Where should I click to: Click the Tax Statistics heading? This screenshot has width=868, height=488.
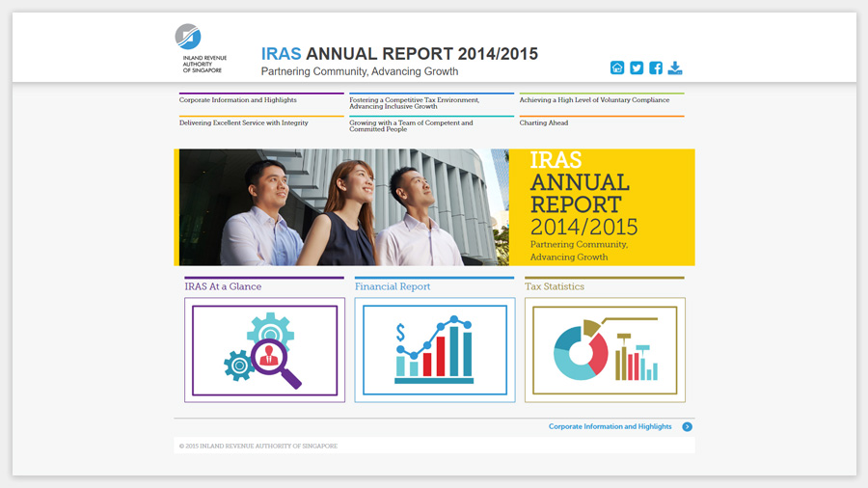[555, 286]
